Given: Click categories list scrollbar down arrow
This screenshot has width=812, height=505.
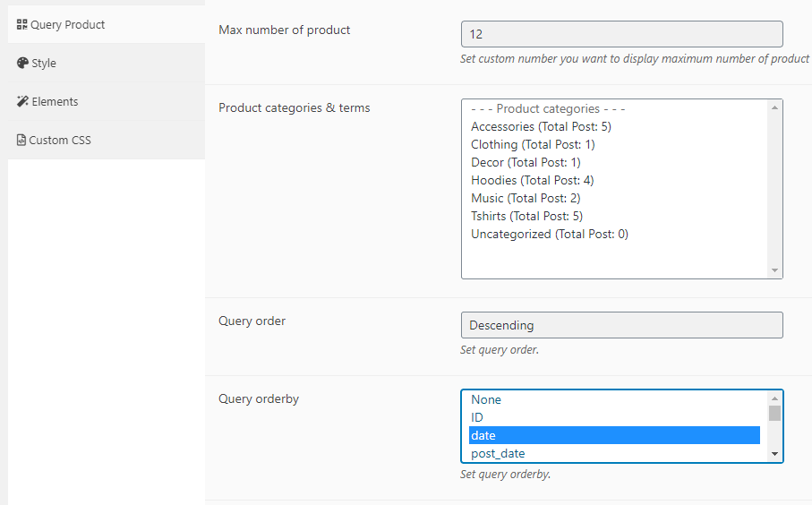Looking at the screenshot, I should 774,270.
